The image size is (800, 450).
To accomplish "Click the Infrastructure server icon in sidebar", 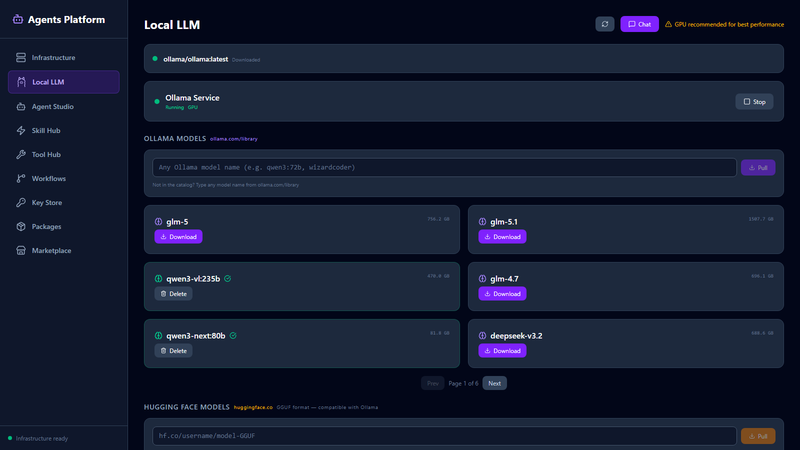I will pos(21,58).
